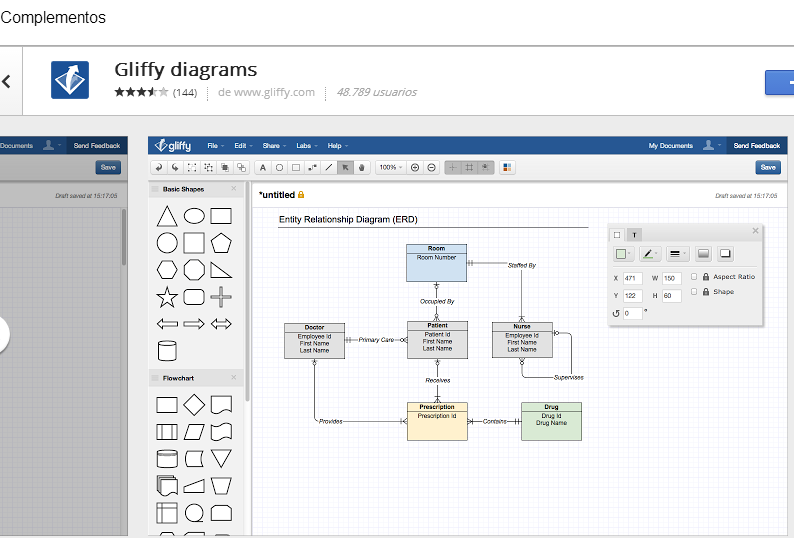794x538 pixels.
Task: Open the user account dropdown in header
Action: click(x=711, y=145)
